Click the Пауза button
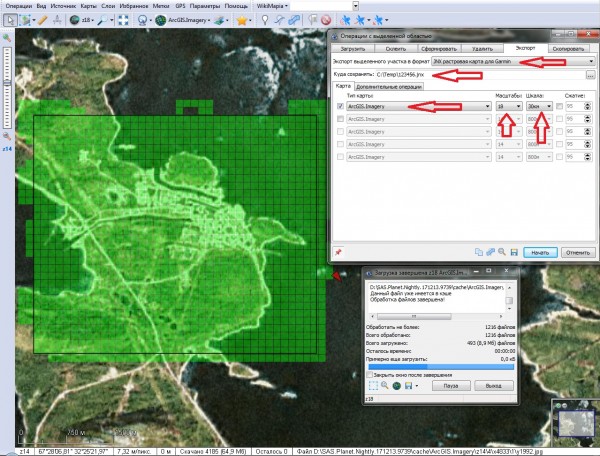 click(x=451, y=386)
